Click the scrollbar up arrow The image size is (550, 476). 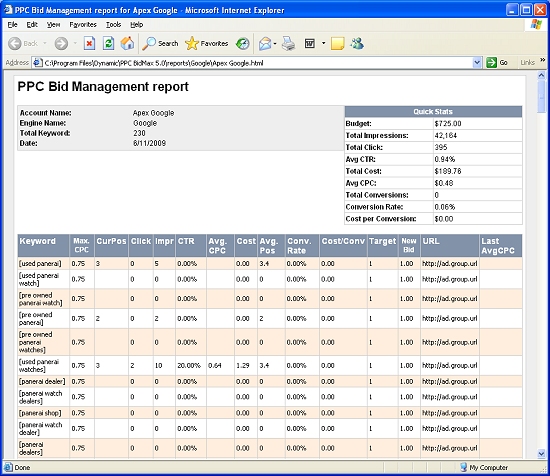541,75
